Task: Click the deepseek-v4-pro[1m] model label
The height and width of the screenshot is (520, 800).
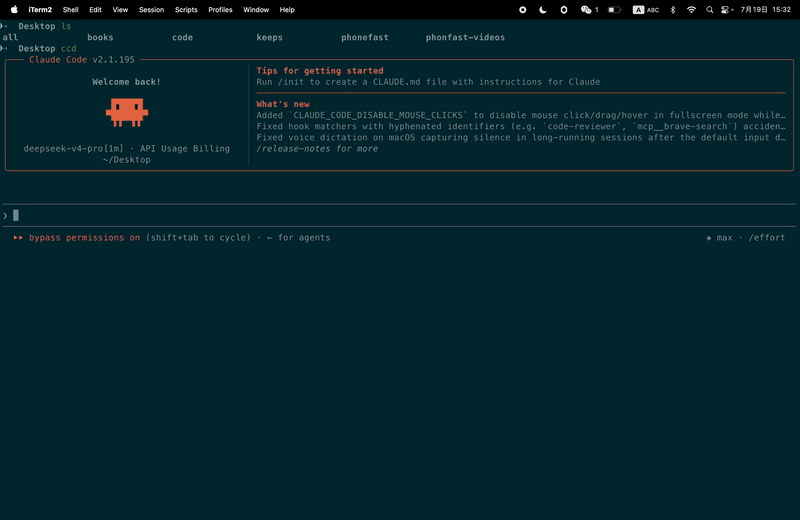Action: [73, 148]
